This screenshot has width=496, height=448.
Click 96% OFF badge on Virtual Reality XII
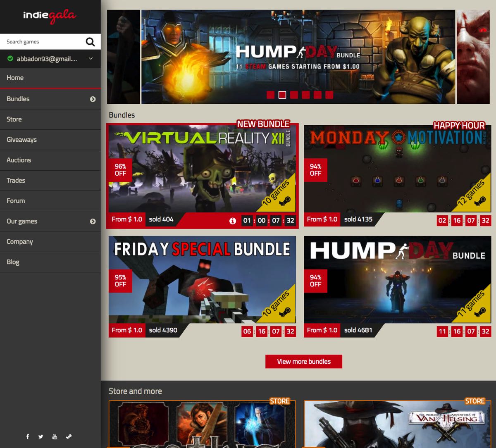(120, 170)
